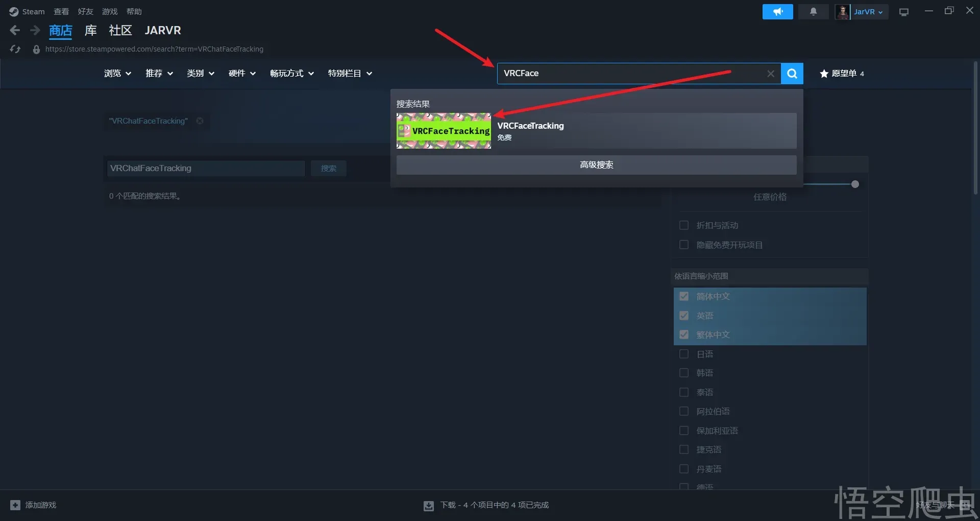The width and height of the screenshot is (980, 521).
Task: Click the lock icon beside the URL
Action: click(36, 49)
